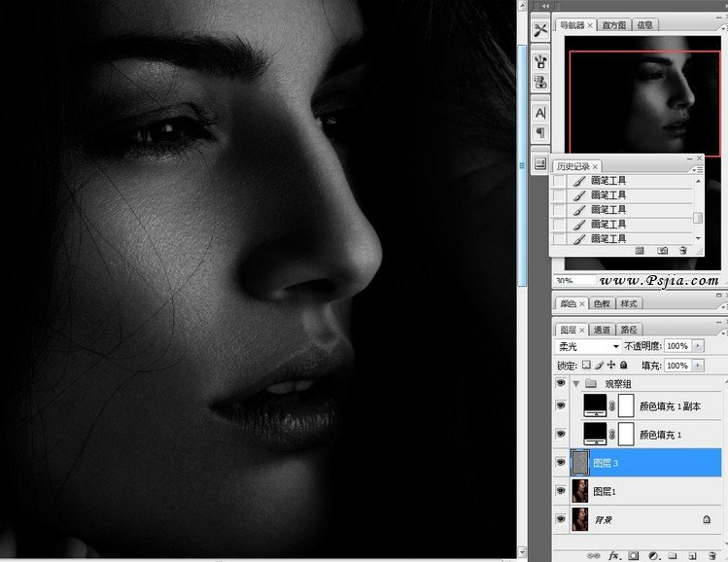Viewport: 728px width, 562px height.
Task: Open the Tool Presets panel icon
Action: pos(540,31)
